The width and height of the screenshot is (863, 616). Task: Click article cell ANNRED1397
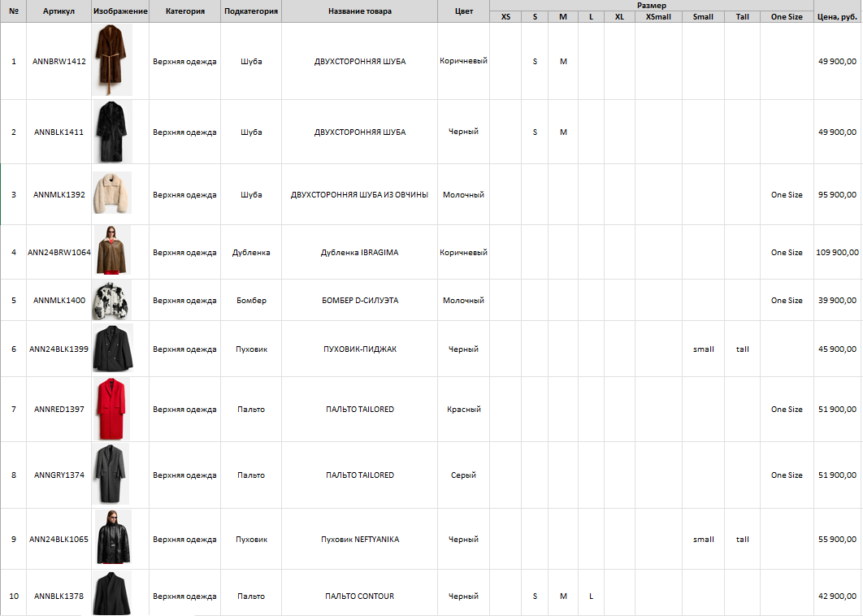pos(59,409)
